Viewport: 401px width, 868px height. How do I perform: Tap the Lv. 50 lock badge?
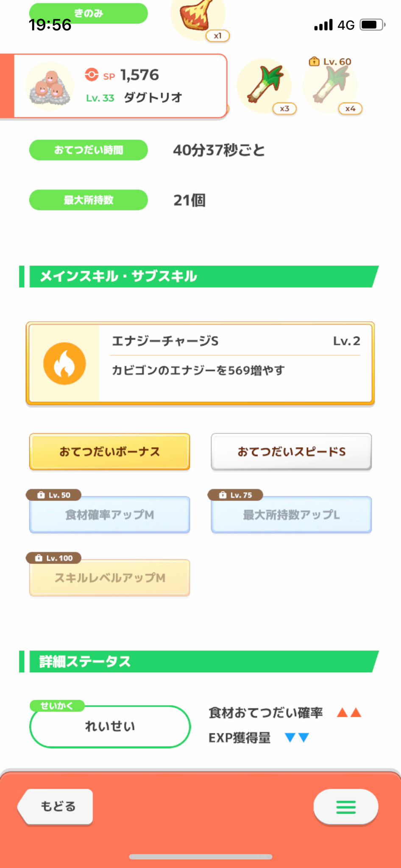click(x=54, y=495)
